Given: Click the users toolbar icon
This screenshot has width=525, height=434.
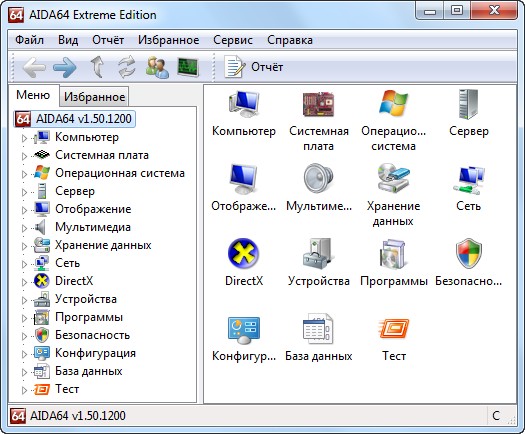Looking at the screenshot, I should pyautogui.click(x=157, y=67).
